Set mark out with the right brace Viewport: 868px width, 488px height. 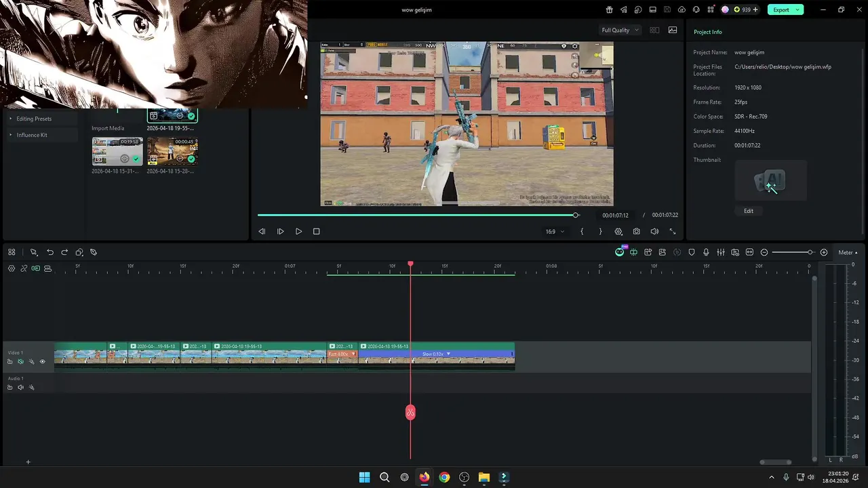click(600, 231)
